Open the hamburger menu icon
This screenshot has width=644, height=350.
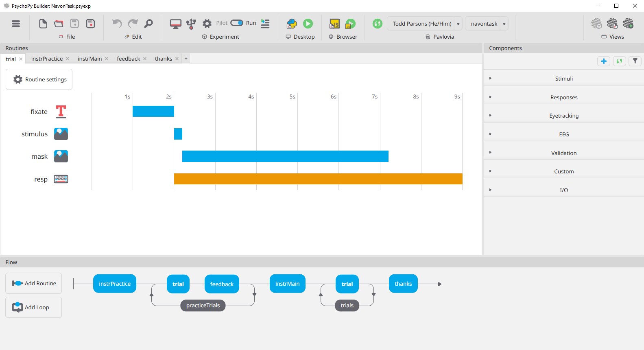pos(16,24)
